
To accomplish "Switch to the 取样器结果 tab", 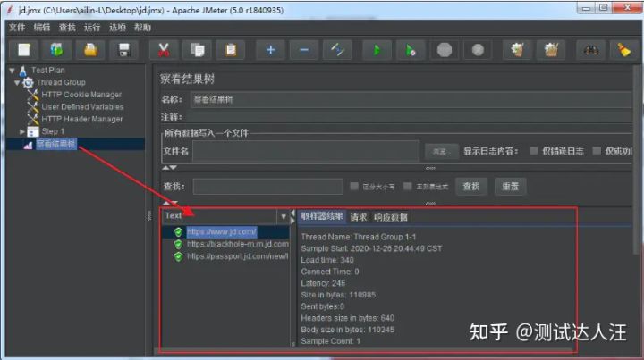I will coord(322,216).
